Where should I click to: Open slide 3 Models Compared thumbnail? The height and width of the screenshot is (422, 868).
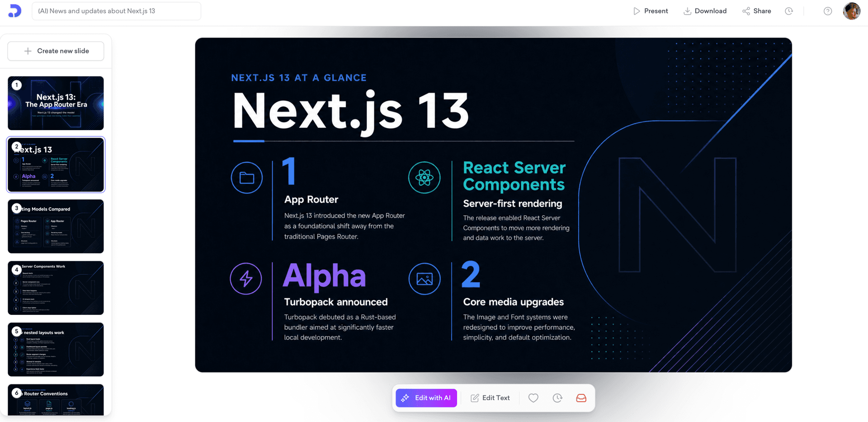point(56,226)
